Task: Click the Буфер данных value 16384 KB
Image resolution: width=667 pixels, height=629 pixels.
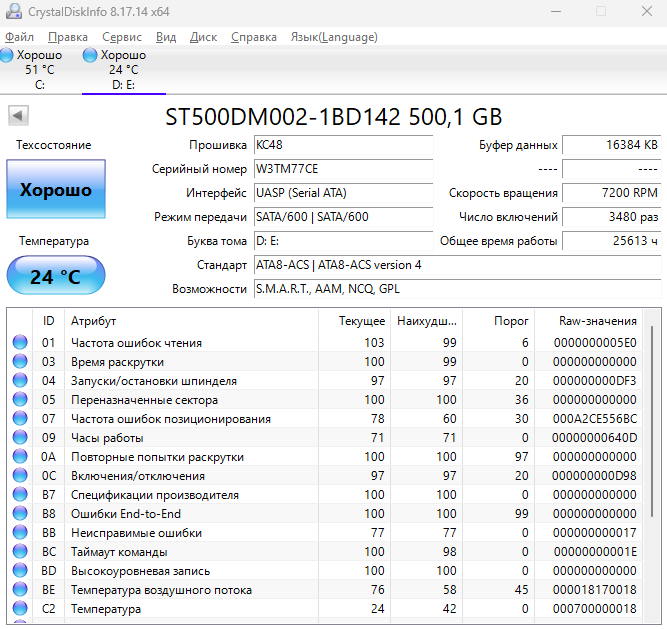Action: [x=611, y=145]
